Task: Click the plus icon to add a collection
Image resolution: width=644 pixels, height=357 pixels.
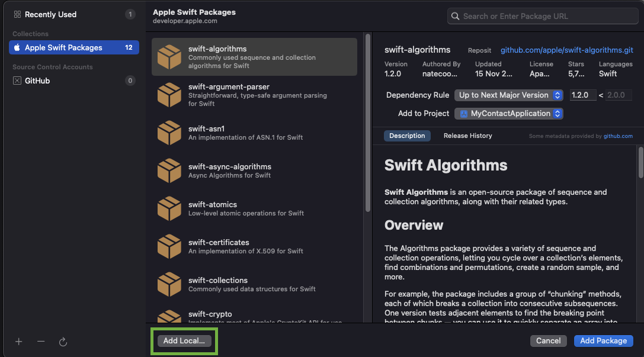Action: 19,342
